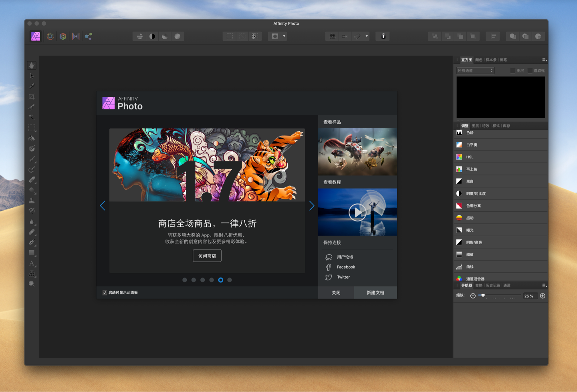Click the navigator zoom slider handle
Image resolution: width=577 pixels, height=392 pixels.
(483, 296)
